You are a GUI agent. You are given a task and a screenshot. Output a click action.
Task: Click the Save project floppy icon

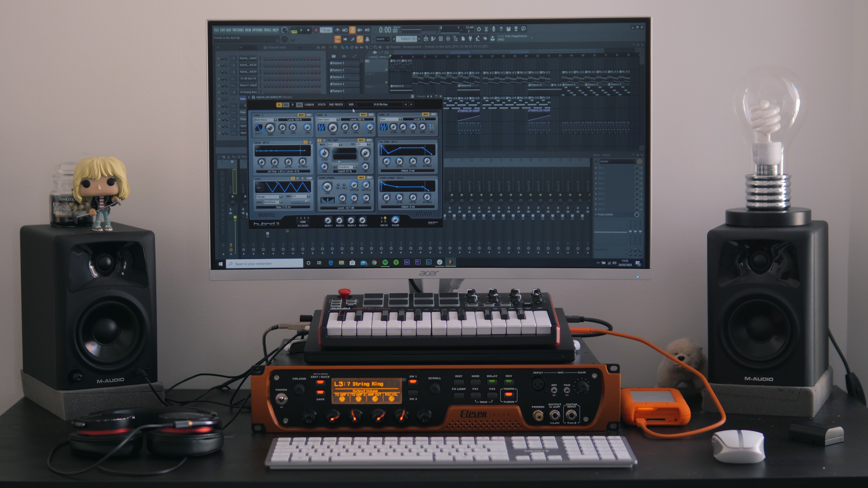[x=508, y=29]
